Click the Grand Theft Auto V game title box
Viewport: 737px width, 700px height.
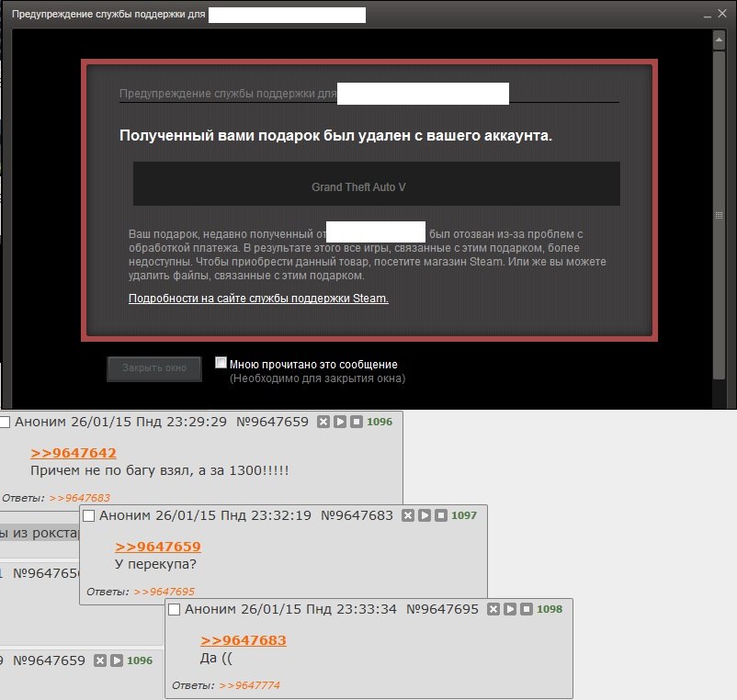click(376, 184)
